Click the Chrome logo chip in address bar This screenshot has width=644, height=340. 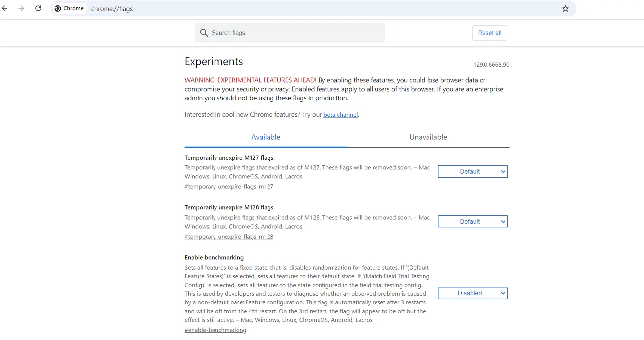tap(69, 8)
